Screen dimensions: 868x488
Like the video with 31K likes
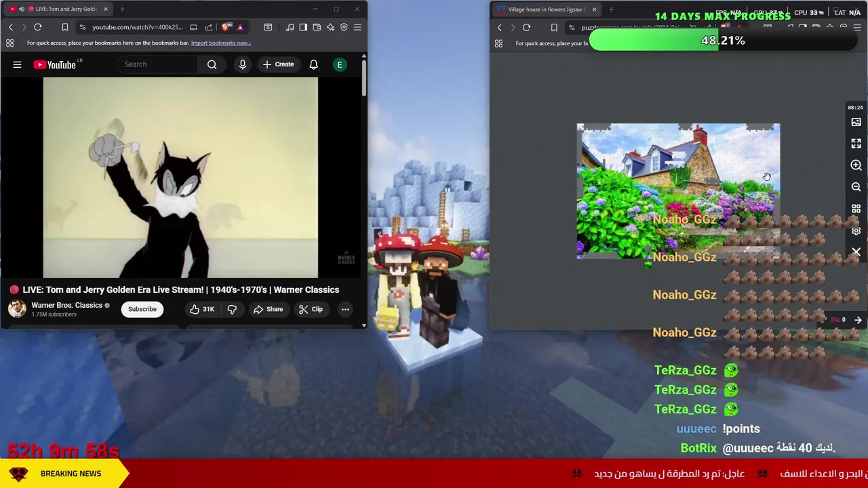(x=201, y=309)
